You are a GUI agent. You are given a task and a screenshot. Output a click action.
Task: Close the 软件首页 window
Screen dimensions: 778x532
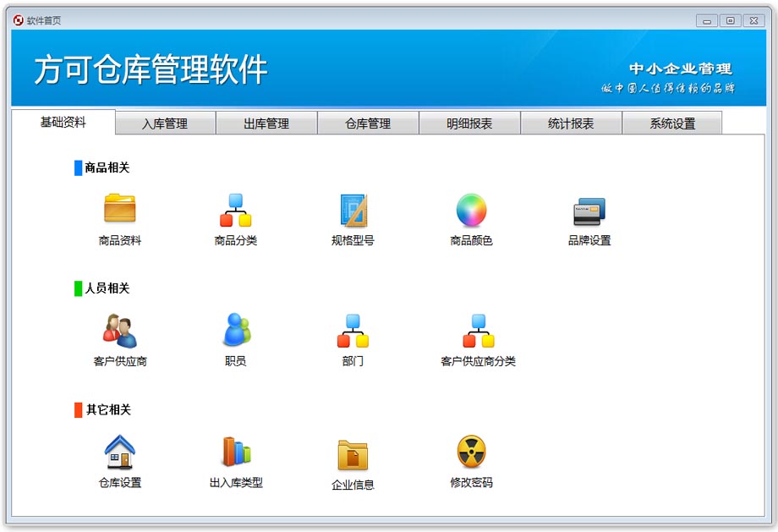click(754, 21)
